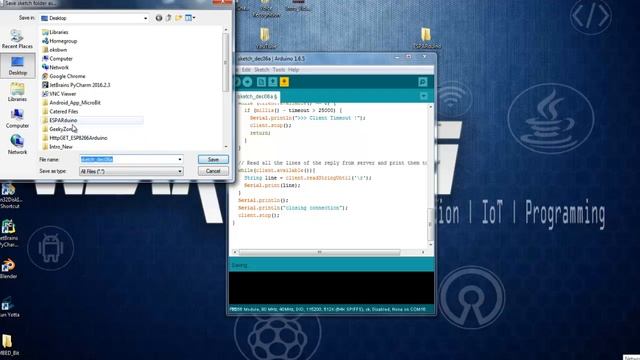Select Desktop in the places bar
640x360 pixels.
[17, 66]
